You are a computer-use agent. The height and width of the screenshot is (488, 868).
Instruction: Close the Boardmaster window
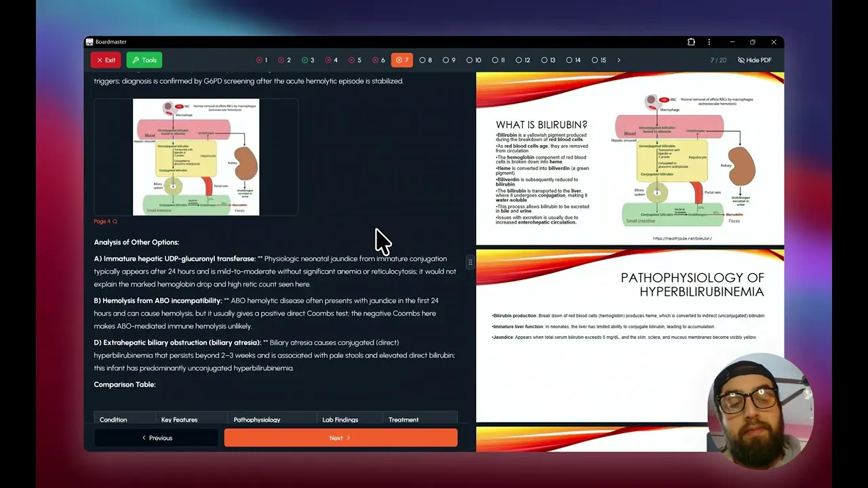(774, 42)
